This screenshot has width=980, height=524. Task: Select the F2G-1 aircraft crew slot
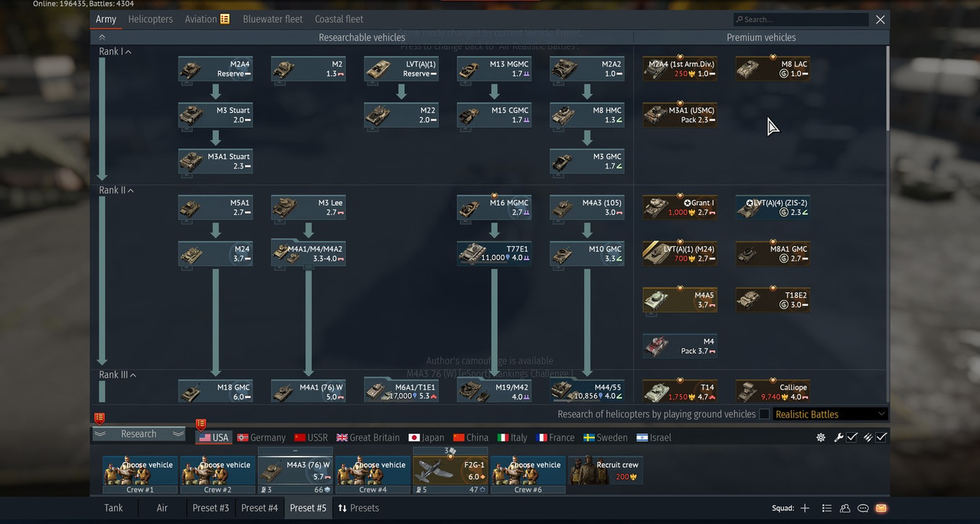coord(449,470)
